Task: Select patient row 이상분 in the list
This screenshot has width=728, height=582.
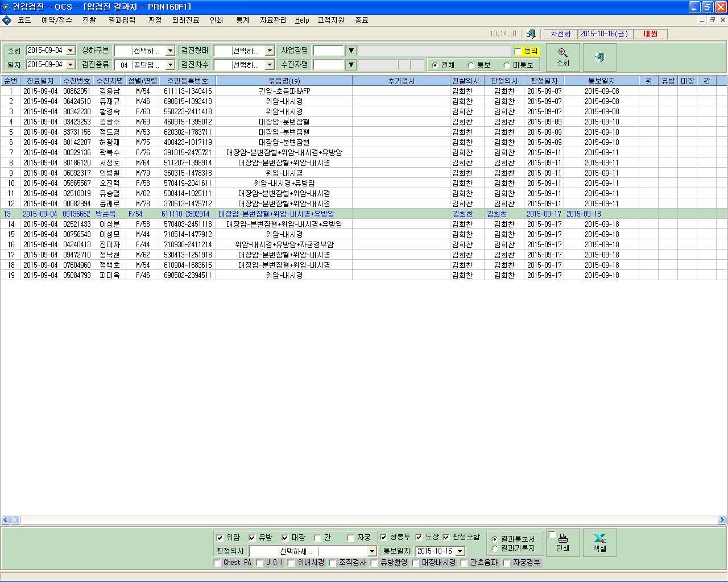Action: (x=364, y=224)
